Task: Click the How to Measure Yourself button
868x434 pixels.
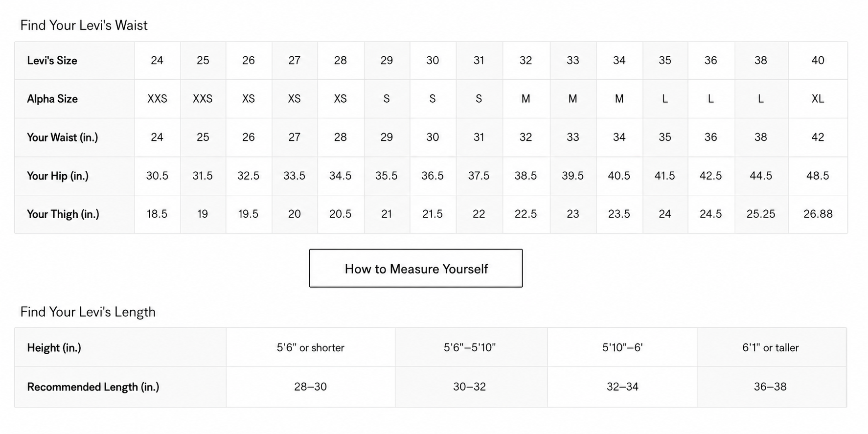Action: (415, 268)
